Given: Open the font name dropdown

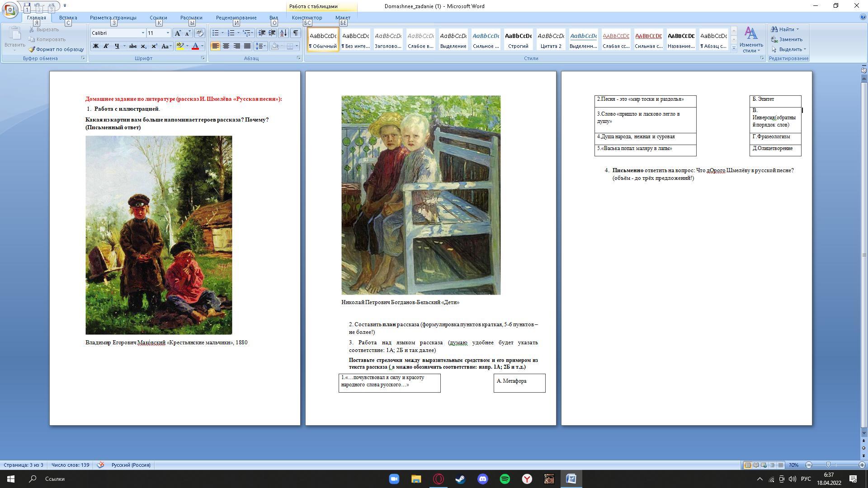Looking at the screenshot, I should tap(143, 33).
